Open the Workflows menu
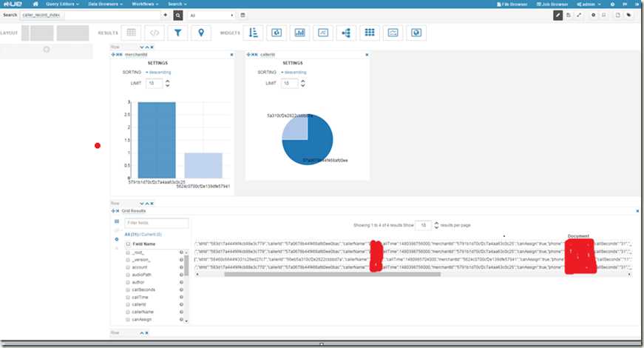Screen dimensions: 644x348 click(145, 4)
